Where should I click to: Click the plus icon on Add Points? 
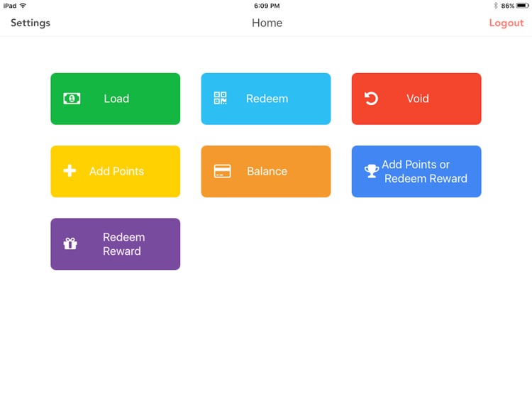[70, 171]
